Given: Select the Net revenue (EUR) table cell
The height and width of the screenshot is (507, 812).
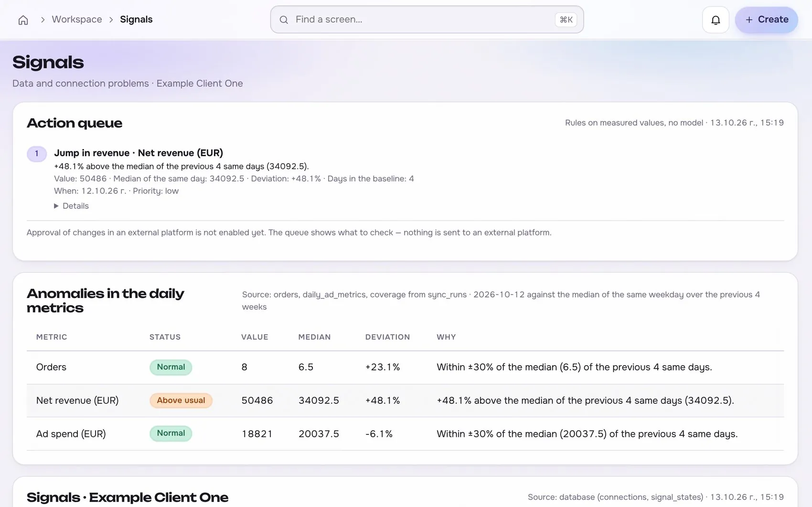Looking at the screenshot, I should point(77,401).
